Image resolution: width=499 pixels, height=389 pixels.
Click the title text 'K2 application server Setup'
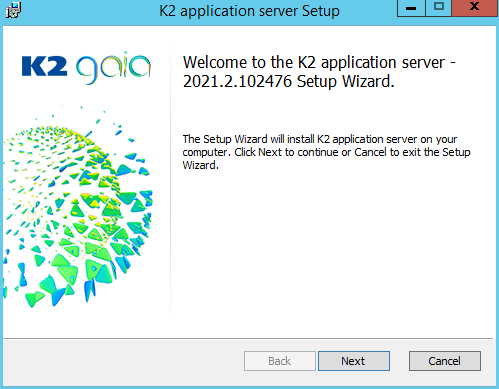(249, 11)
